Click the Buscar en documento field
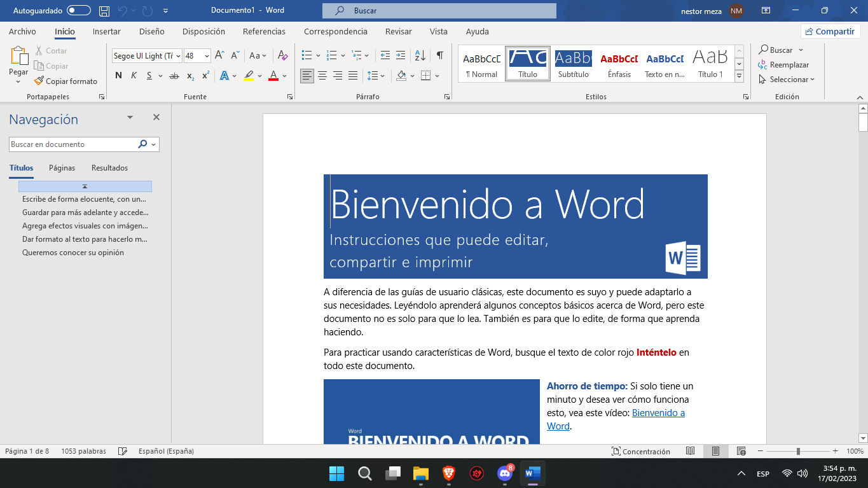Viewport: 868px width, 488px height. [x=72, y=144]
